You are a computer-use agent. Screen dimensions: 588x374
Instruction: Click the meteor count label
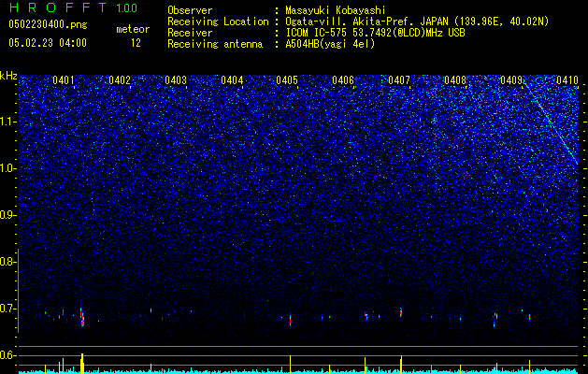coord(133,29)
